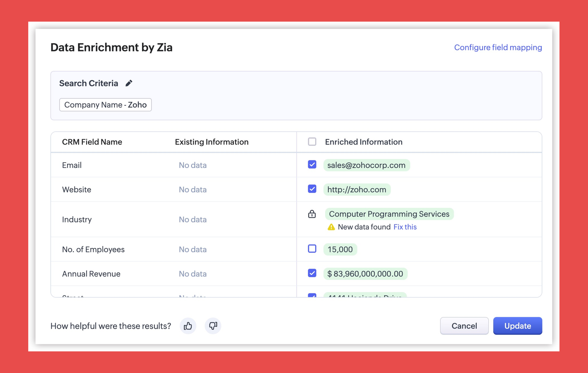Click the yellow warning icon near New data found
Image resolution: width=588 pixels, height=373 pixels.
(331, 227)
